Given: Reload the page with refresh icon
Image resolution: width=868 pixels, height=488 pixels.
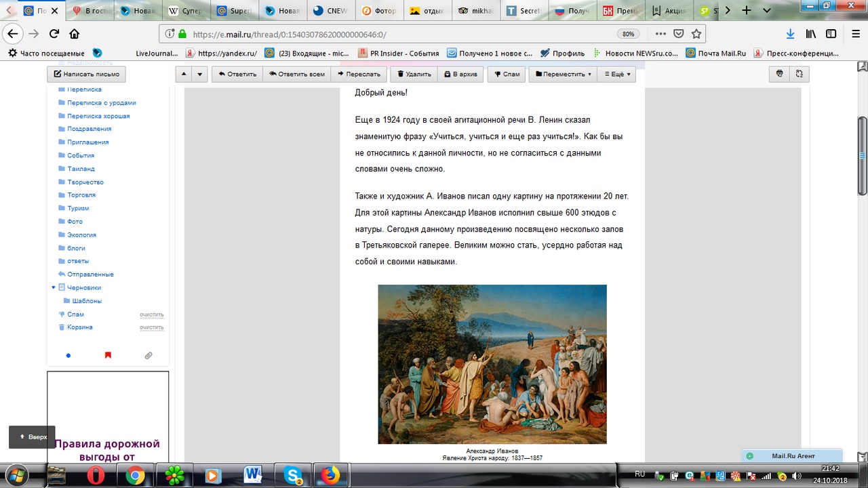Looking at the screenshot, I should [x=54, y=34].
